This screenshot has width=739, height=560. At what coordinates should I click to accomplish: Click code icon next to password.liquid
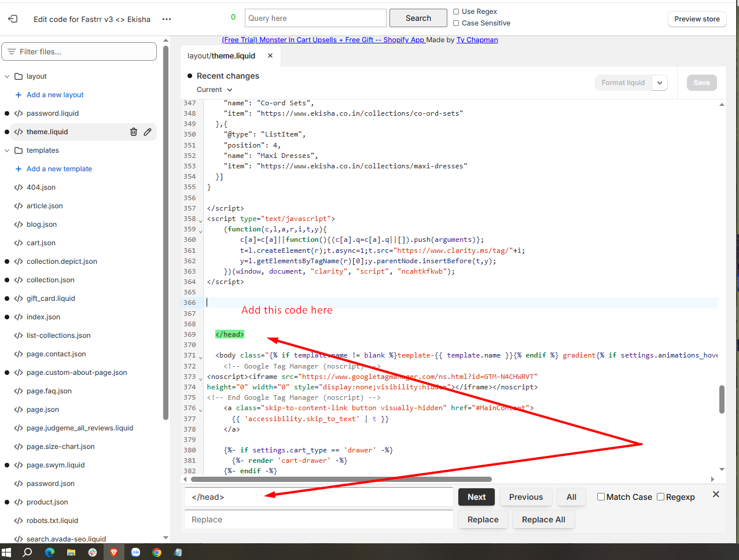click(19, 113)
